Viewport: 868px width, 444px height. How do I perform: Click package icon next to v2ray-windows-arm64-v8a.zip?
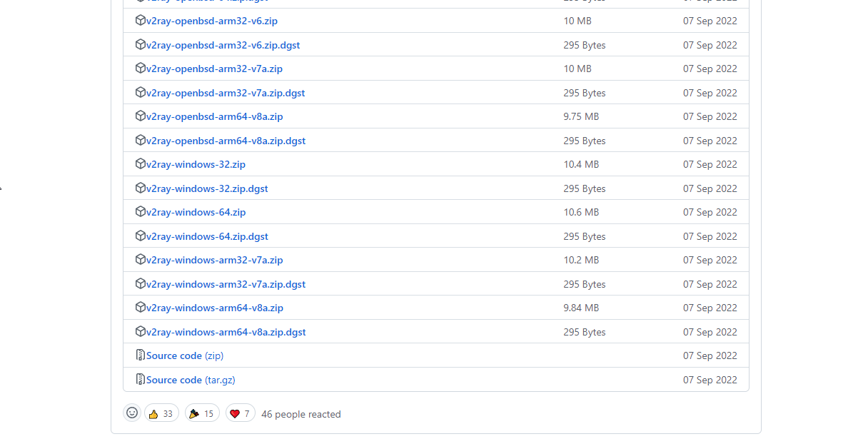[141, 308]
